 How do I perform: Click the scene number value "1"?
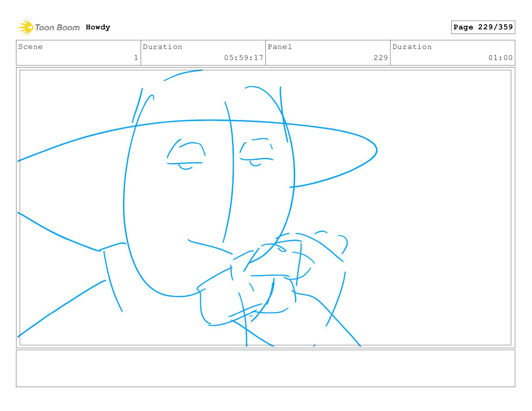point(136,58)
